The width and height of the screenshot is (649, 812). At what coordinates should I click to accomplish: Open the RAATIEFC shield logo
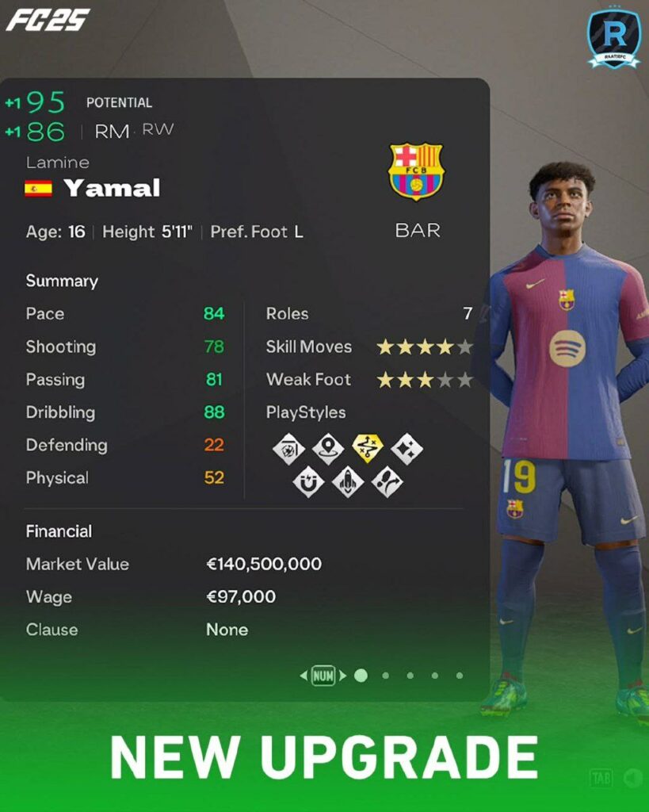[614, 36]
